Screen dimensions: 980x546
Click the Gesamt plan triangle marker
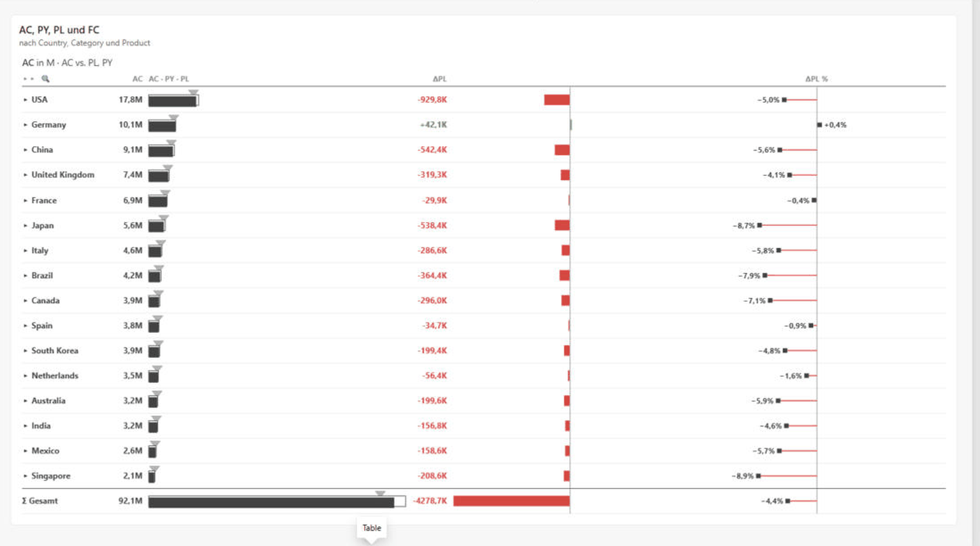click(x=380, y=494)
